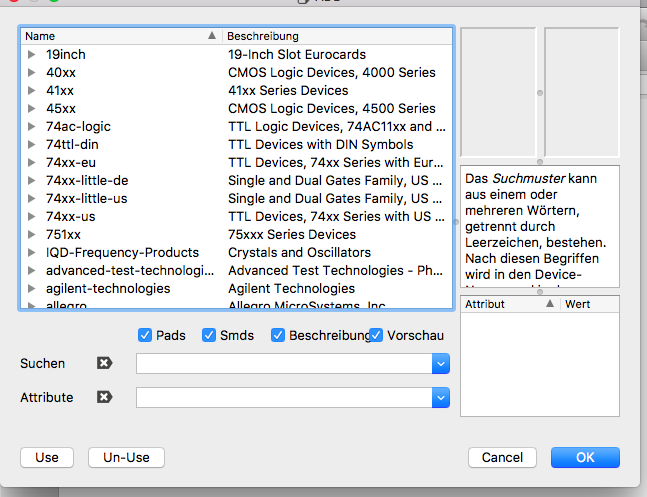The image size is (647, 497).
Task: Sort by the Beschreibung column header
Action: click(337, 36)
